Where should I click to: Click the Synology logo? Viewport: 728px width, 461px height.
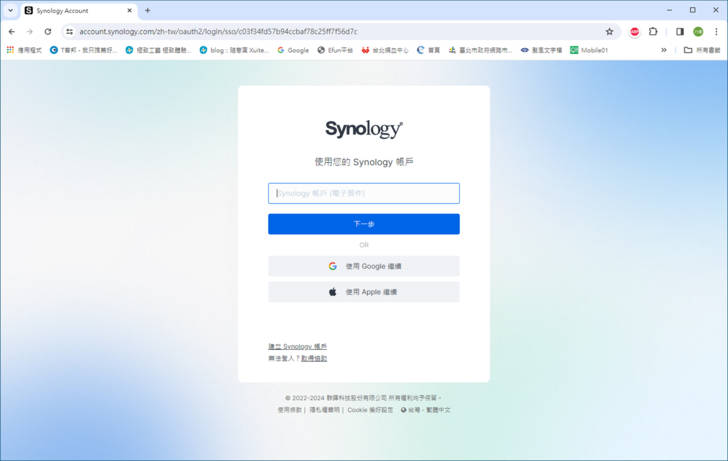click(x=364, y=129)
